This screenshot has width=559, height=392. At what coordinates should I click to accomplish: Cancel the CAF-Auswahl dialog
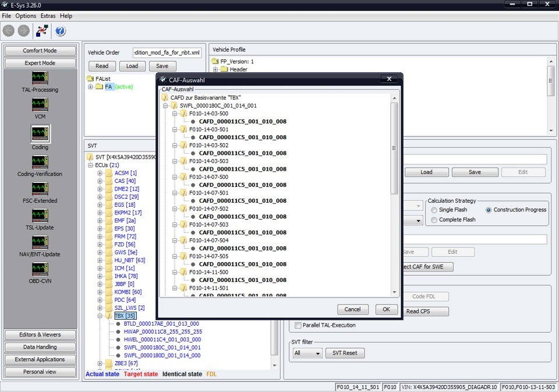tap(353, 309)
